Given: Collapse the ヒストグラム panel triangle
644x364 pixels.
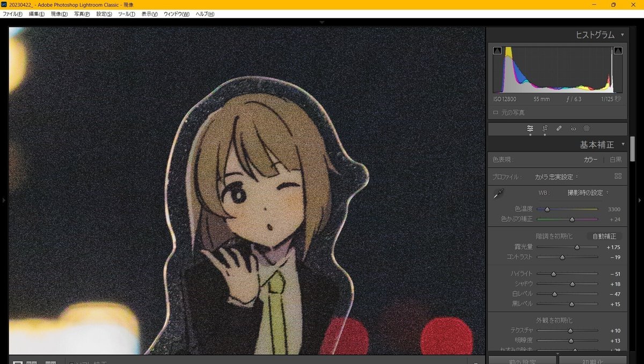Looking at the screenshot, I should (x=623, y=35).
